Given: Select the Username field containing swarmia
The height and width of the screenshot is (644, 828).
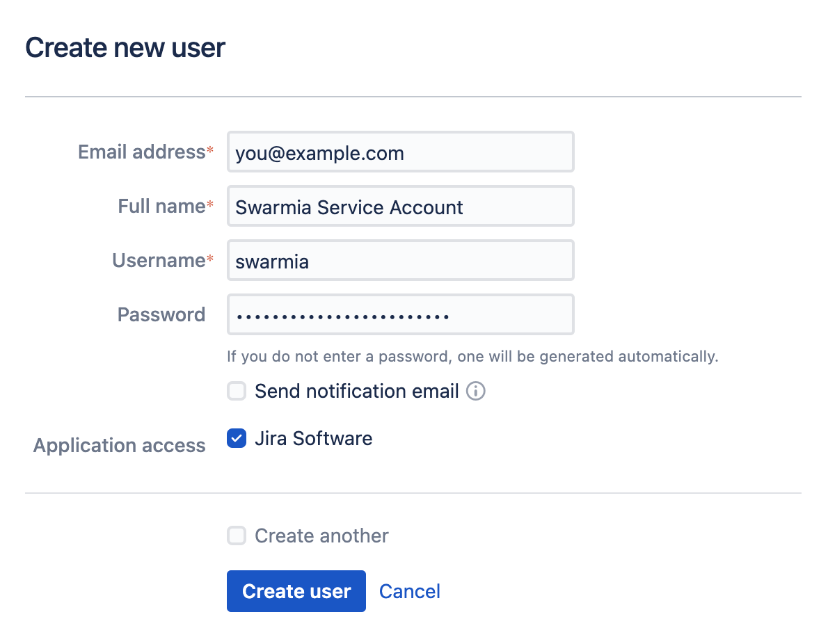Looking at the screenshot, I should pos(400,261).
